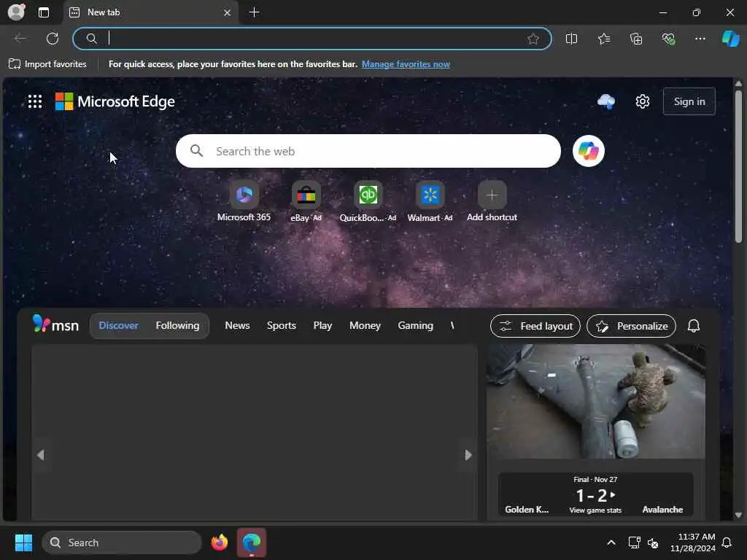The image size is (747, 560).
Task: Close the New tab tab
Action: pyautogui.click(x=228, y=13)
